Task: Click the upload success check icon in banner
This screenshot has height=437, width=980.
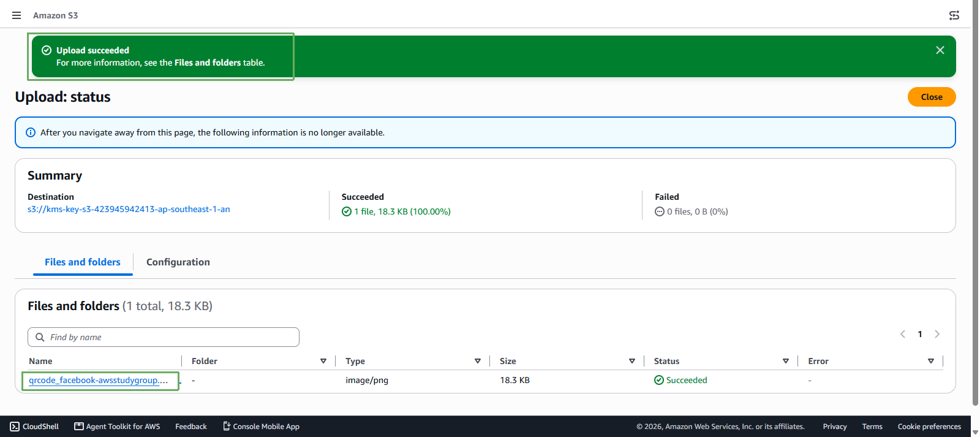Action: [47, 50]
